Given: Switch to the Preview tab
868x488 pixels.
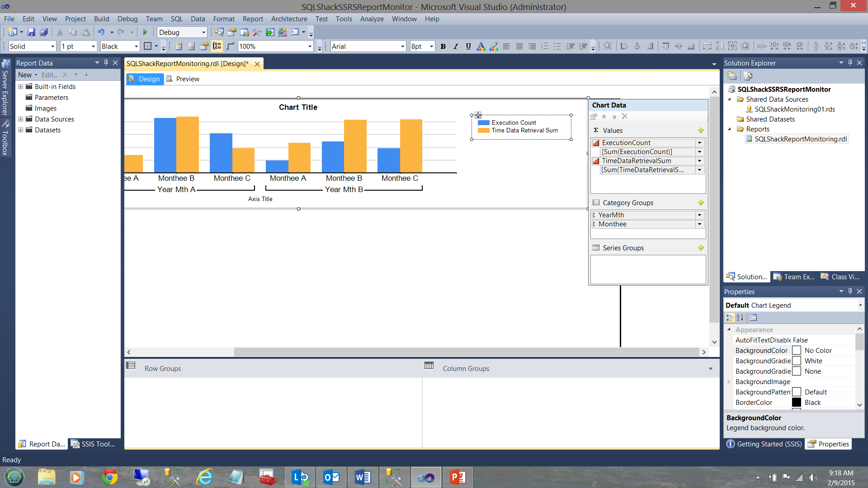Looking at the screenshot, I should pos(187,79).
